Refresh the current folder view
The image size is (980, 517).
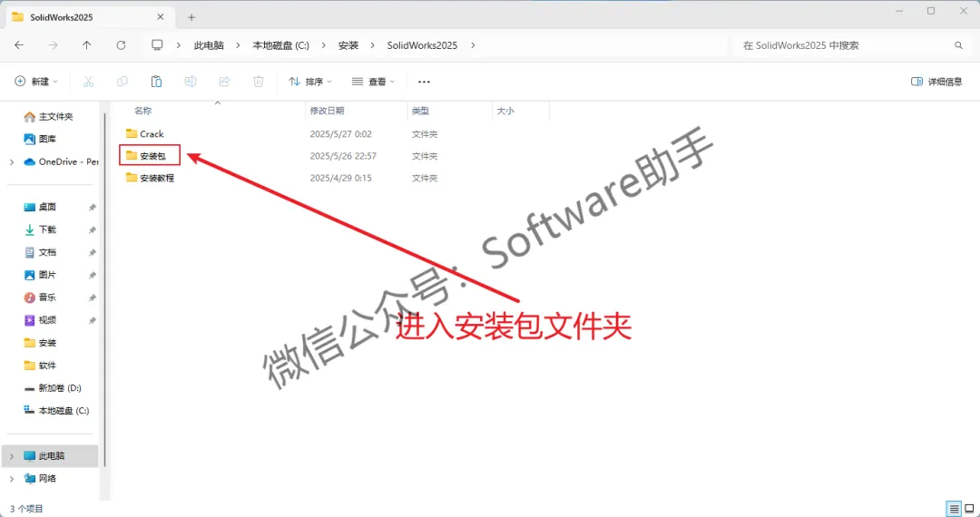tap(122, 45)
